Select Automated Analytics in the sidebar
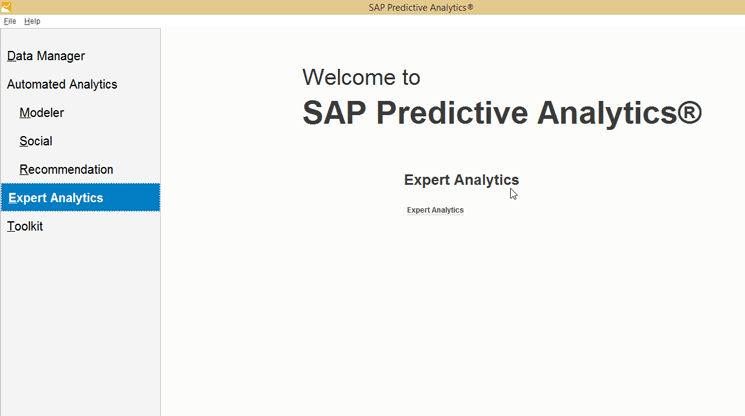 (62, 84)
